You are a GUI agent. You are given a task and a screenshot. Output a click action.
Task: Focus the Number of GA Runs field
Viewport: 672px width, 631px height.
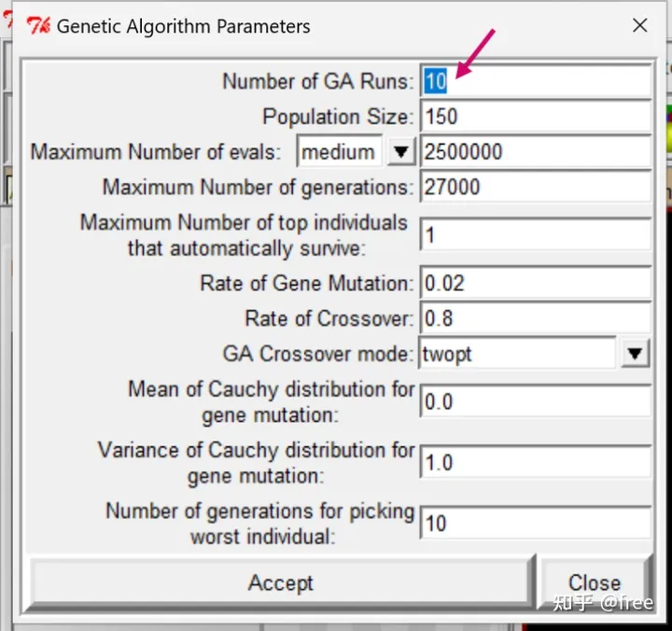535,81
